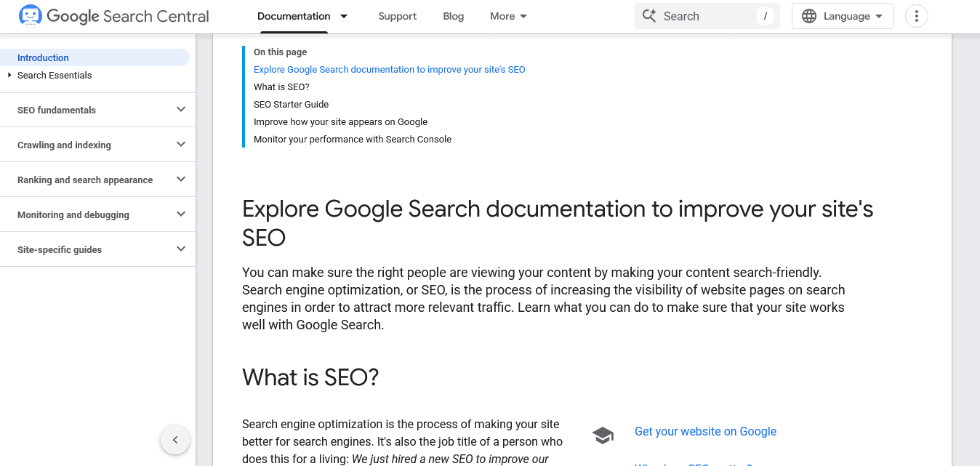Open the Support tab
This screenshot has width=980, height=466.
coord(398,16)
